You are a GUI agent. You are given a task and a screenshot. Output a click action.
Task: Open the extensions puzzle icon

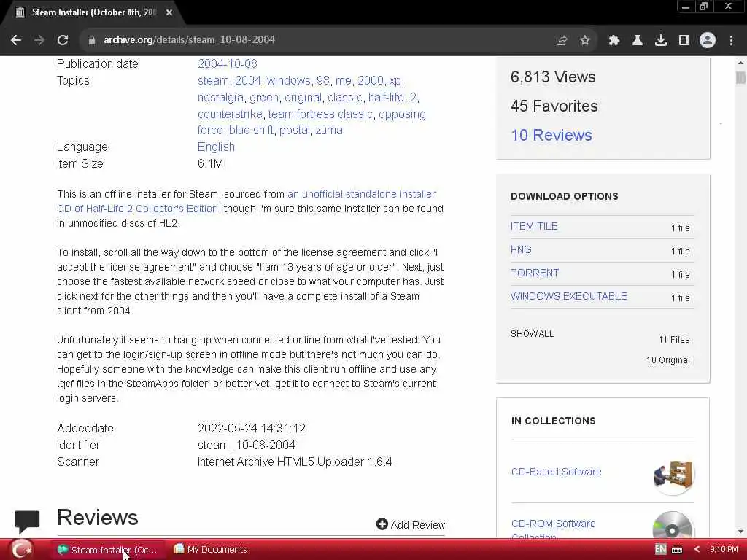(x=614, y=41)
